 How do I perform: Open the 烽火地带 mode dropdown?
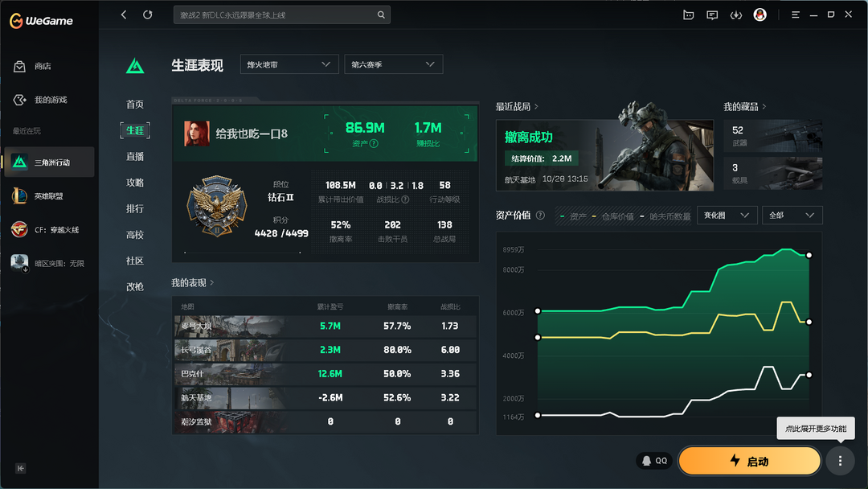point(289,64)
